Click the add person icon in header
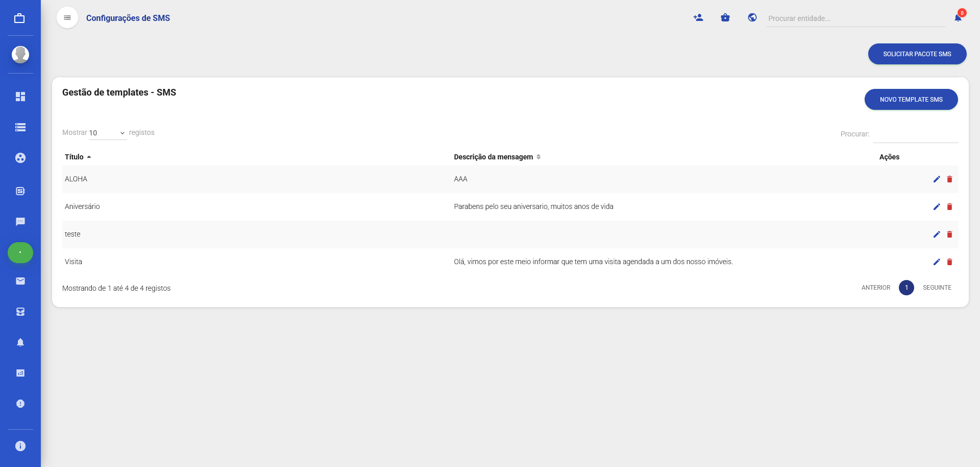 tap(698, 18)
